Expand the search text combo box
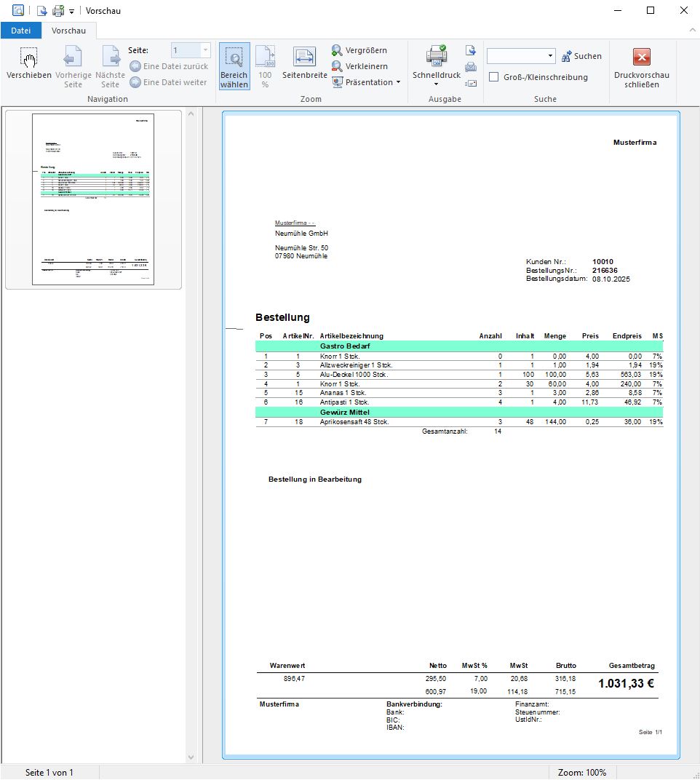Viewport: 700px width, 780px height. pyautogui.click(x=550, y=56)
